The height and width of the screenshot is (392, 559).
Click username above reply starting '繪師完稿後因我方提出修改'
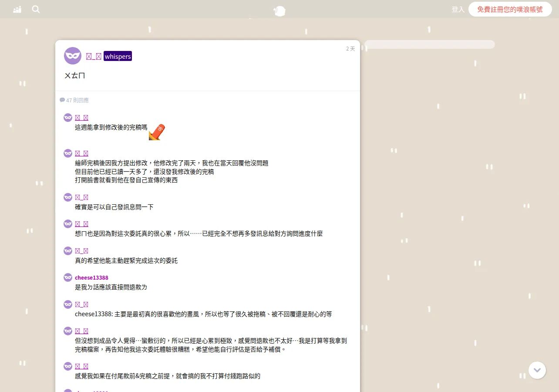tap(82, 153)
